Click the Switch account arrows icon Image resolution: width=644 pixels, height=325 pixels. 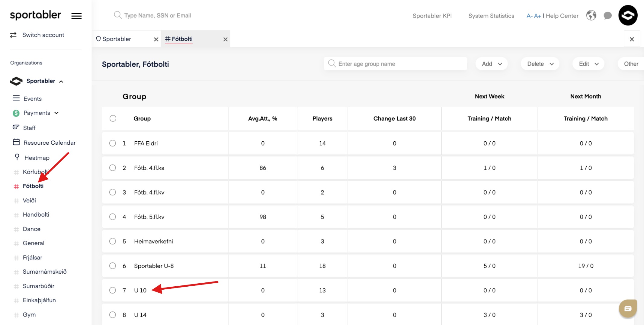13,35
